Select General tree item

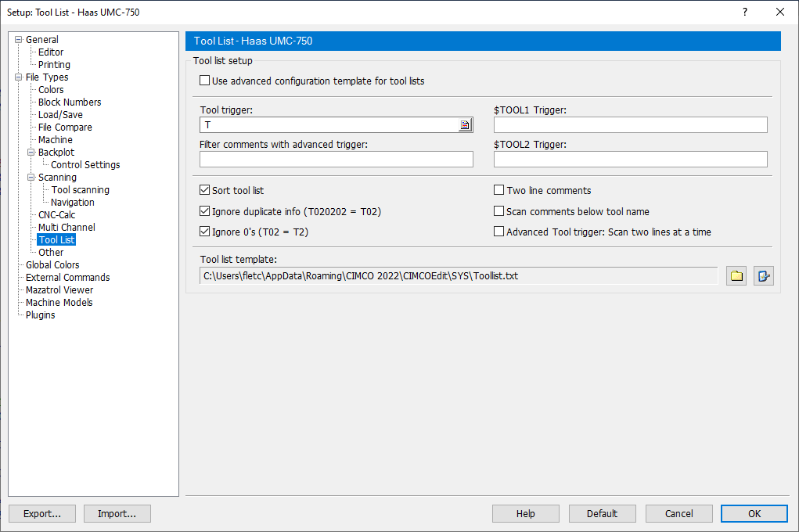click(42, 39)
